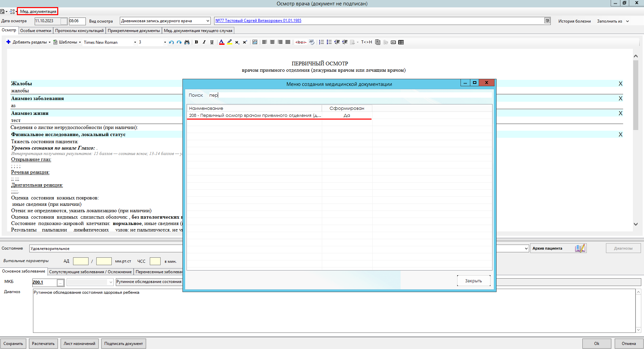Click Подписать документ

pos(124,344)
